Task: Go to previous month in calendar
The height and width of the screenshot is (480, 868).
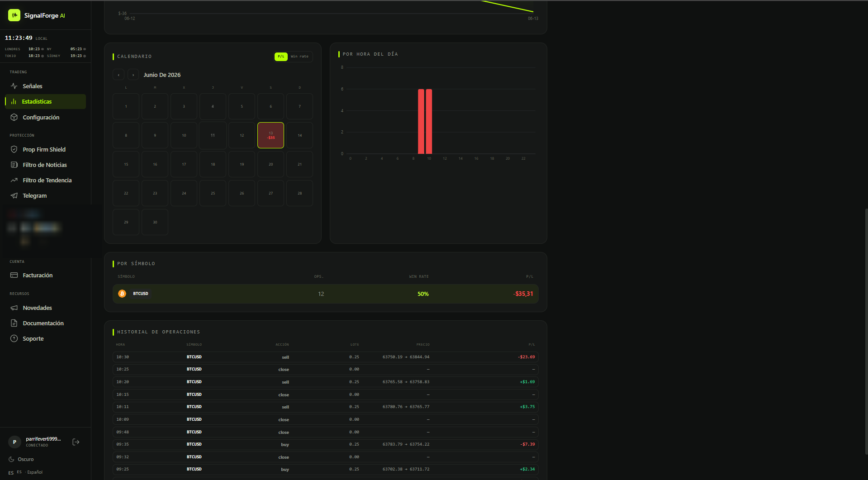Action: point(119,75)
